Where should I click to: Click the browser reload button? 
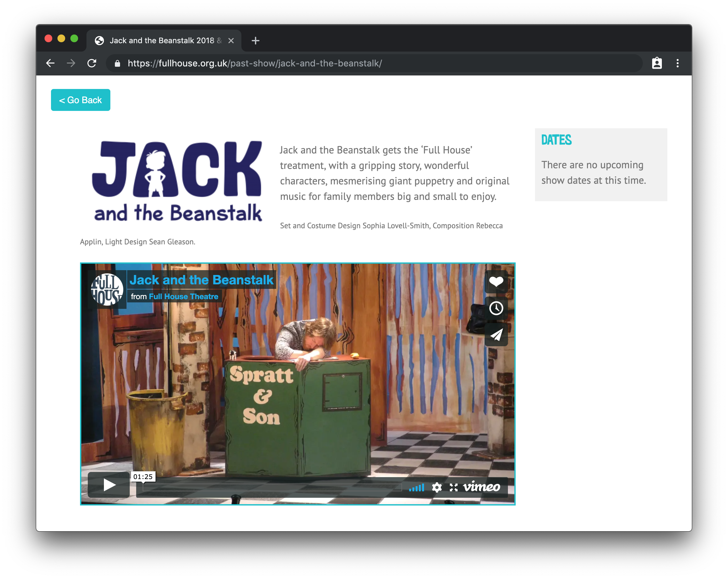click(x=92, y=63)
